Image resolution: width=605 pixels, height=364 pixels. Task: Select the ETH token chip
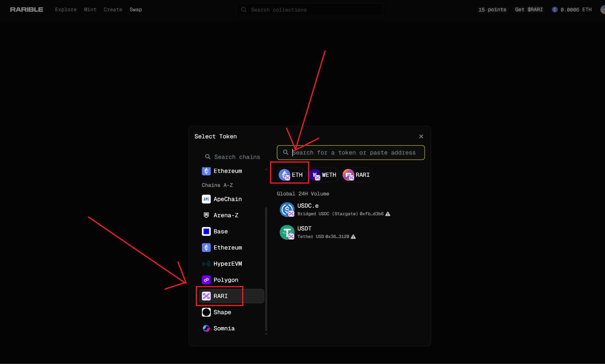(291, 175)
